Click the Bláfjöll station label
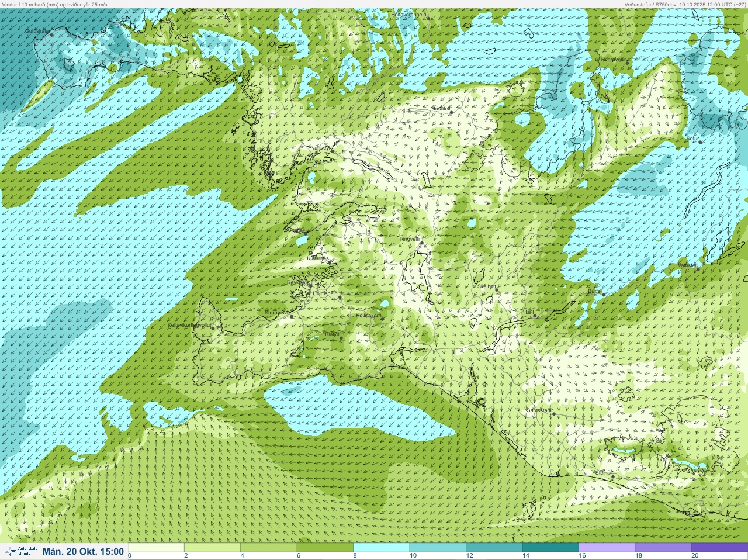The height and width of the screenshot is (560, 748). pos(332,334)
